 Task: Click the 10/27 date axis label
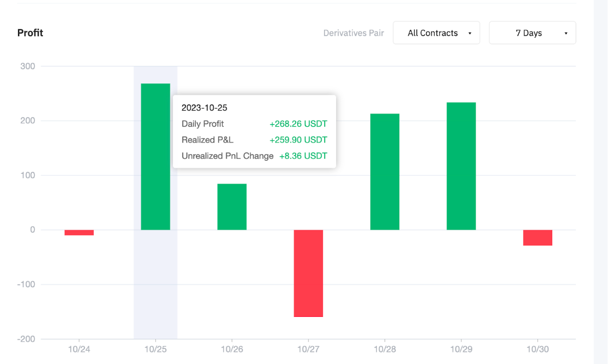coord(308,349)
